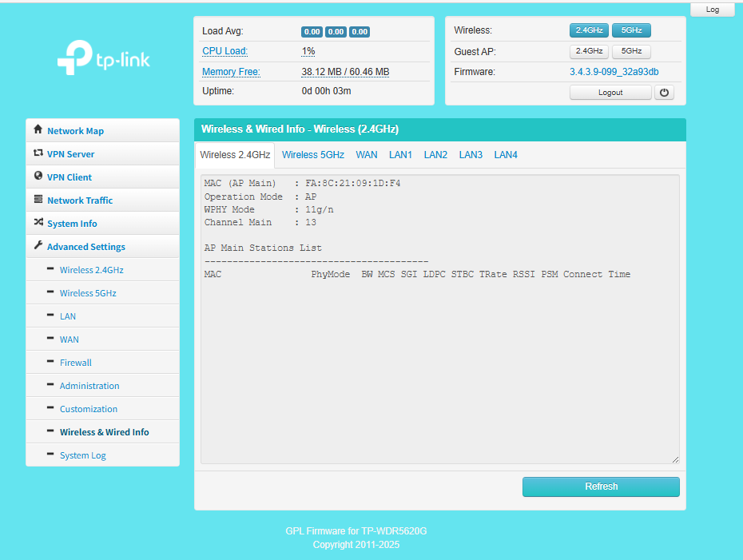This screenshot has height=560, width=743.
Task: Click the Network Traffic list icon
Action: pyautogui.click(x=38, y=200)
